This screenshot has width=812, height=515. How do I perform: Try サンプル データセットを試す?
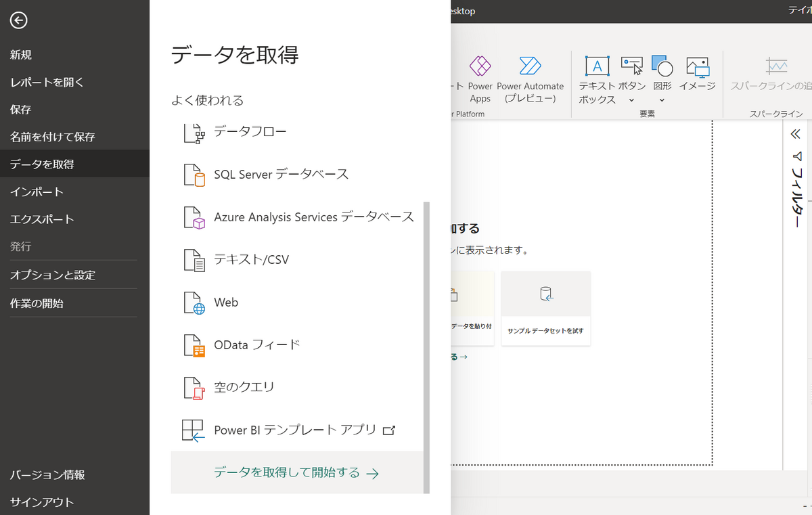coord(545,308)
